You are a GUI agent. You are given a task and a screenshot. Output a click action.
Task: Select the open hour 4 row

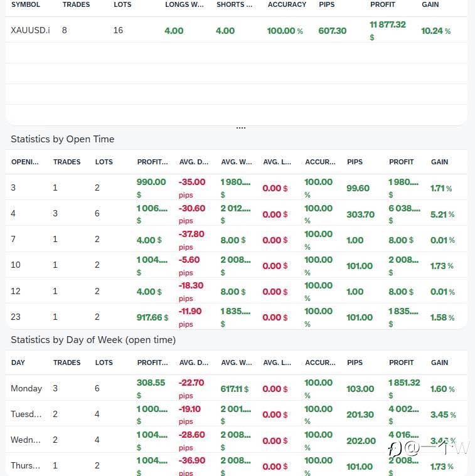(x=13, y=214)
